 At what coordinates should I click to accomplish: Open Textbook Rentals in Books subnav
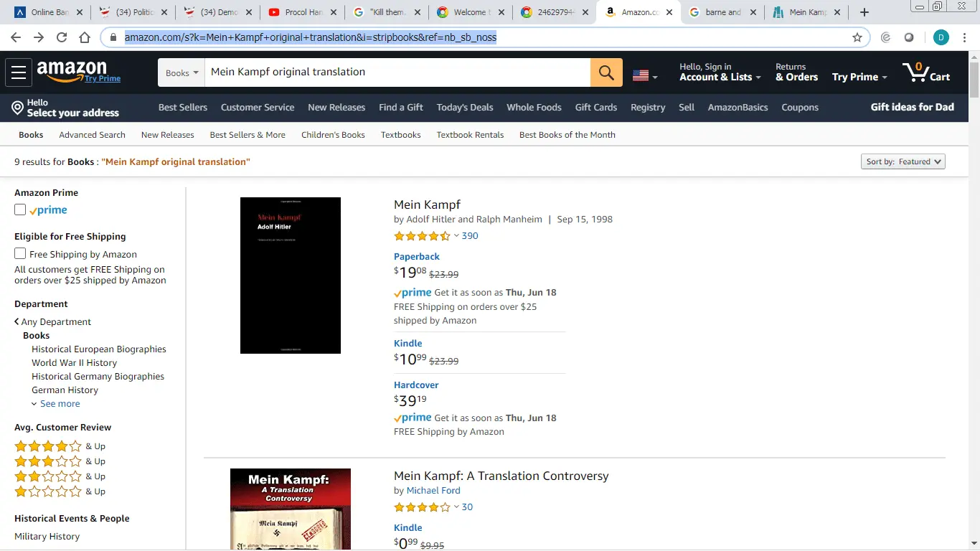tap(470, 135)
